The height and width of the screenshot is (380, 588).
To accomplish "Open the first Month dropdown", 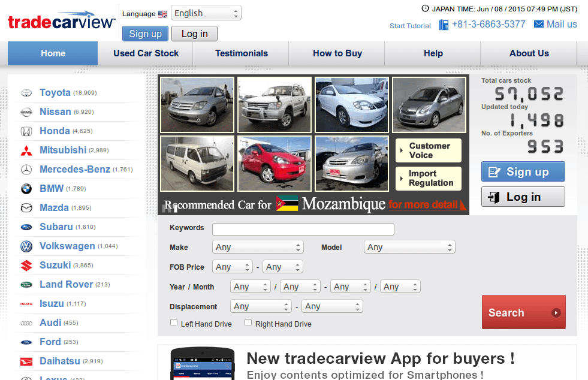I will pos(300,286).
